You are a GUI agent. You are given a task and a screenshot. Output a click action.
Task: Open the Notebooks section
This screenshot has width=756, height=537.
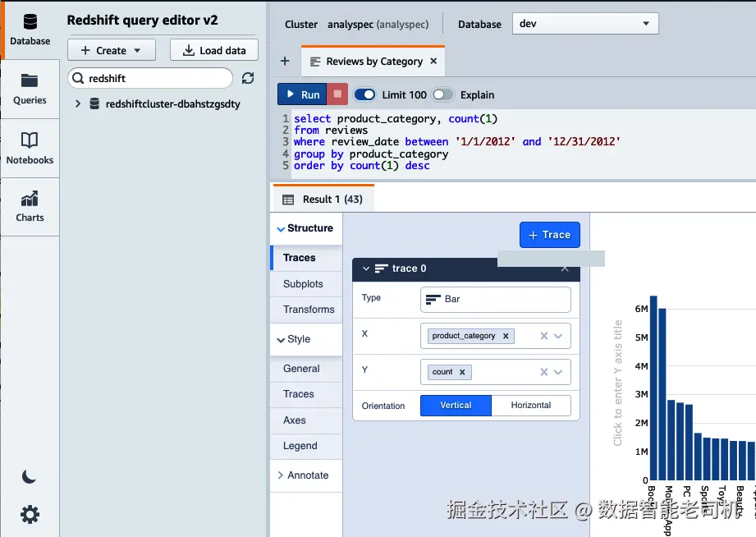coord(30,148)
